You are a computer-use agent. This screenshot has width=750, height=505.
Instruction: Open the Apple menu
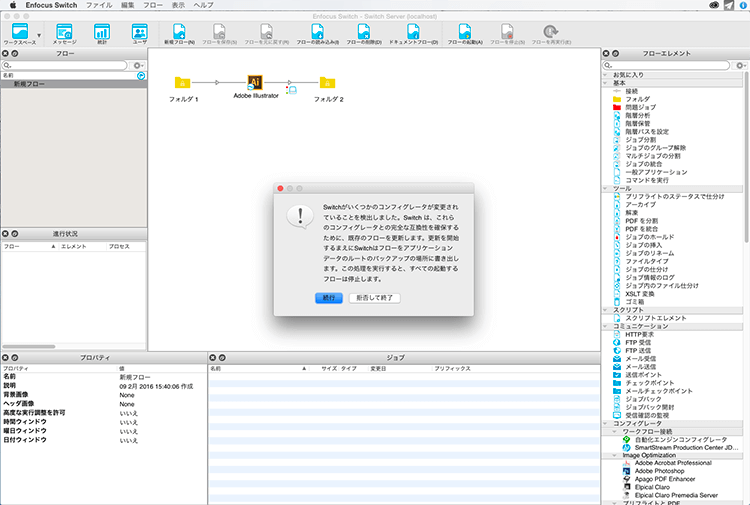click(13, 5)
